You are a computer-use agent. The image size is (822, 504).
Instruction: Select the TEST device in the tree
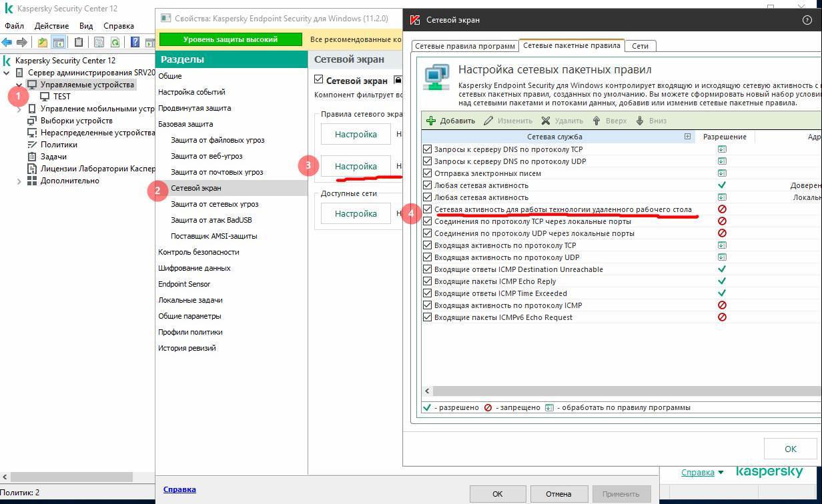tap(61, 97)
